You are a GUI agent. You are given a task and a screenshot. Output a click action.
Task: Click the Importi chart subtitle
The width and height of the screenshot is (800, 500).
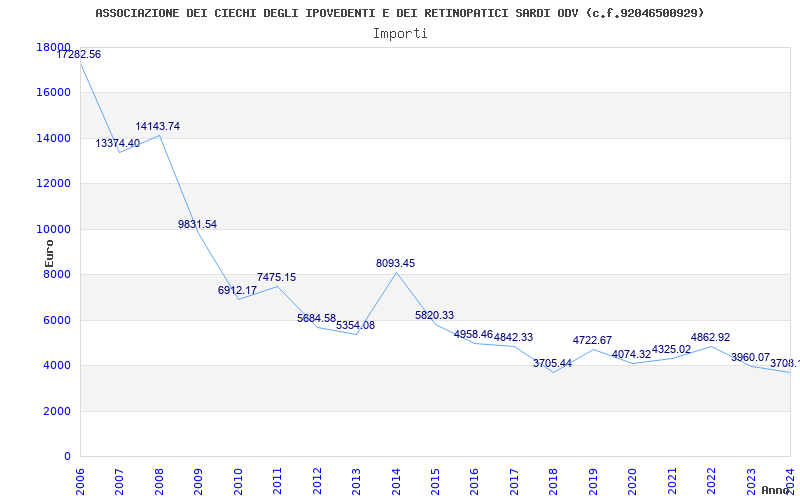tap(400, 34)
